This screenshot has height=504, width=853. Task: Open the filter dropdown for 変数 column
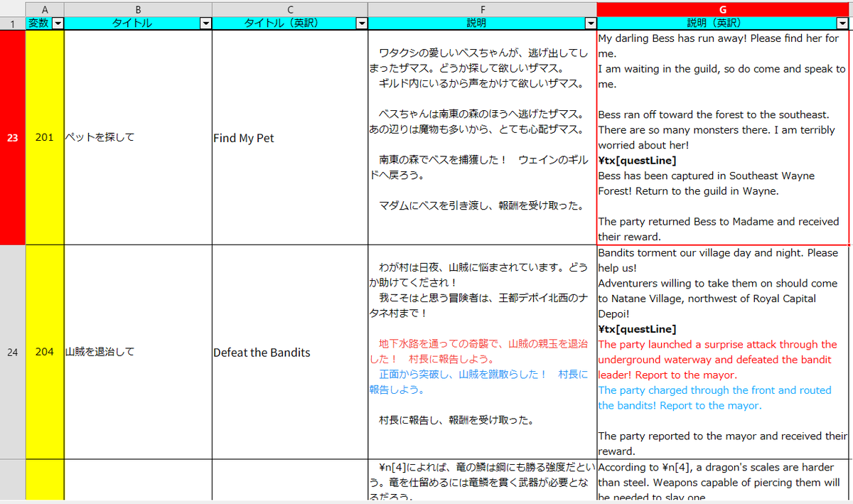[58, 23]
